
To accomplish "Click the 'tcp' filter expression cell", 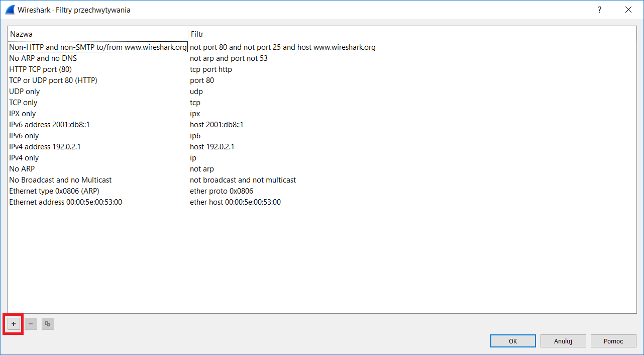I will tap(195, 103).
